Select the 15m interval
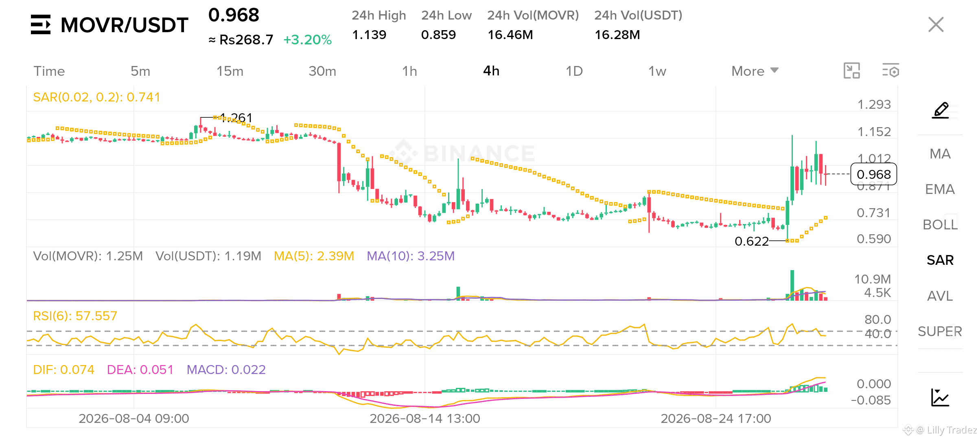 click(230, 71)
